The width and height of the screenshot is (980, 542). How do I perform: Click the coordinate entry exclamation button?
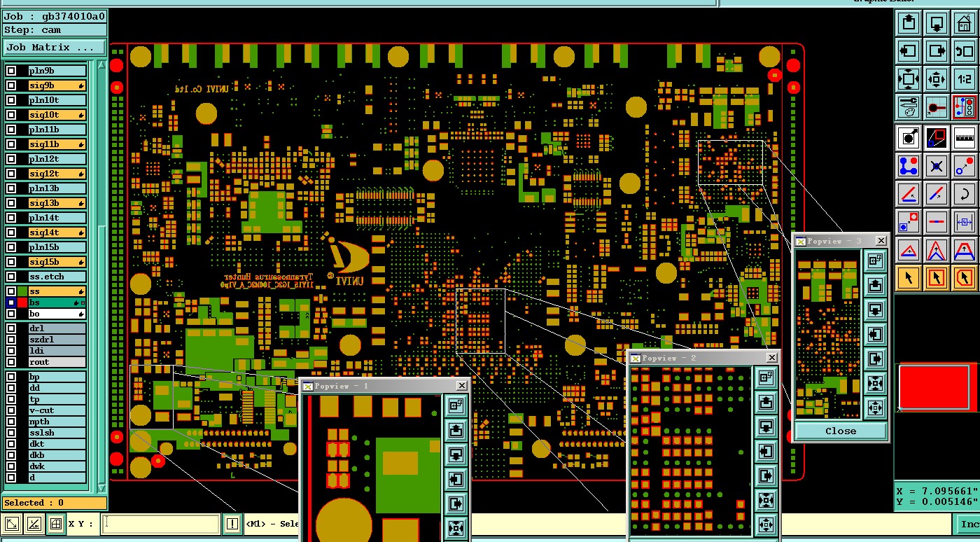click(x=232, y=524)
